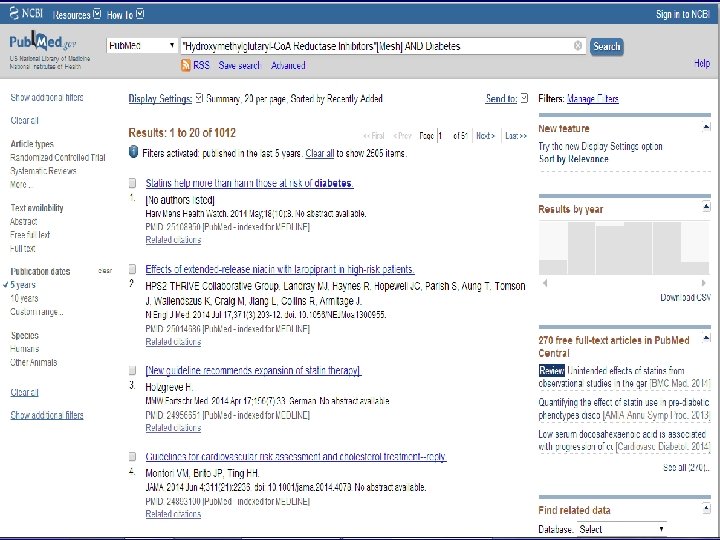Click Related citations under Holzgreve H article

point(173,428)
